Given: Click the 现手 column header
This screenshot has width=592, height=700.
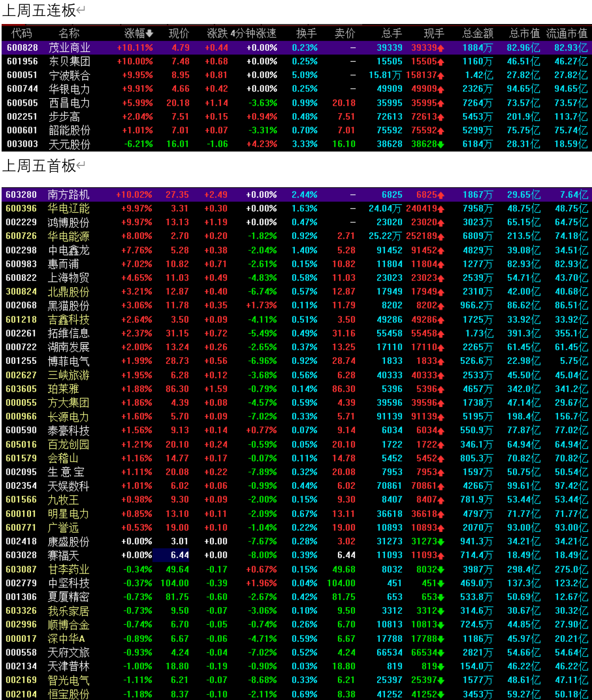Looking at the screenshot, I should pos(434,34).
